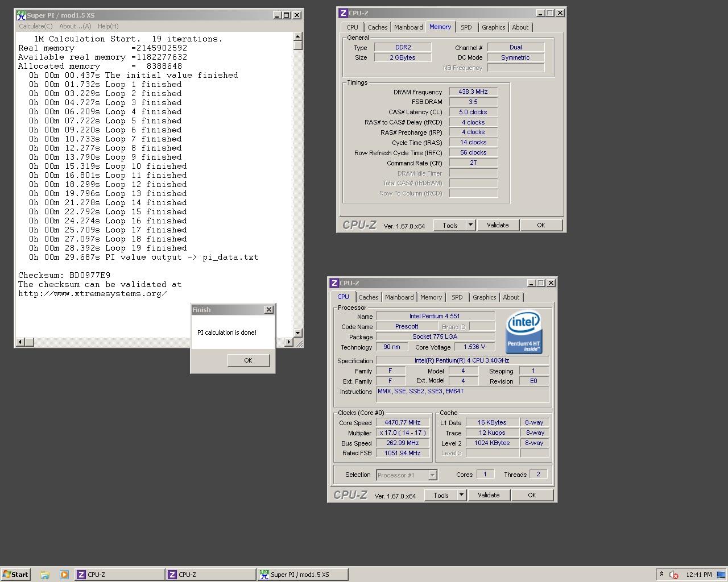
Task: Switch to Mainboard tab in CPU window
Action: (x=399, y=297)
